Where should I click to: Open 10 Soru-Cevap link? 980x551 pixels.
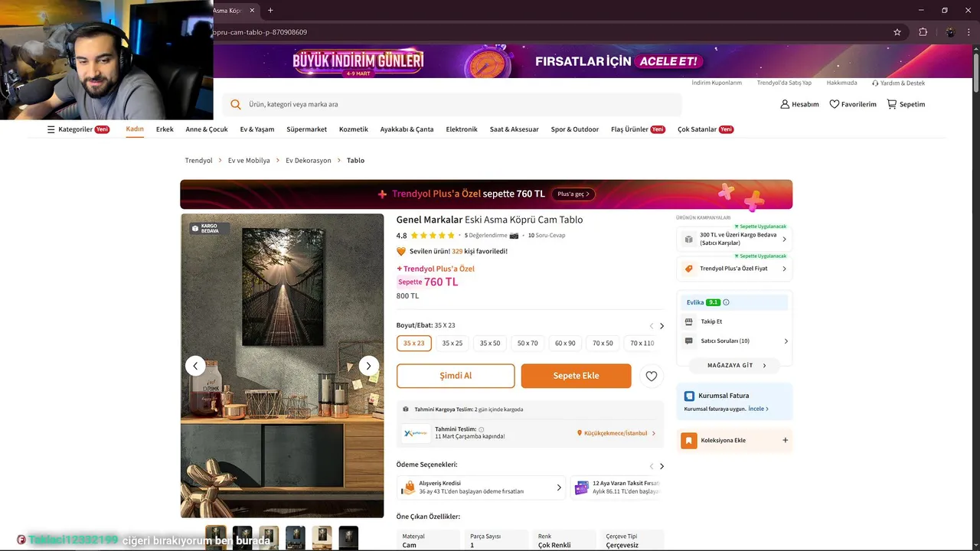[547, 236]
